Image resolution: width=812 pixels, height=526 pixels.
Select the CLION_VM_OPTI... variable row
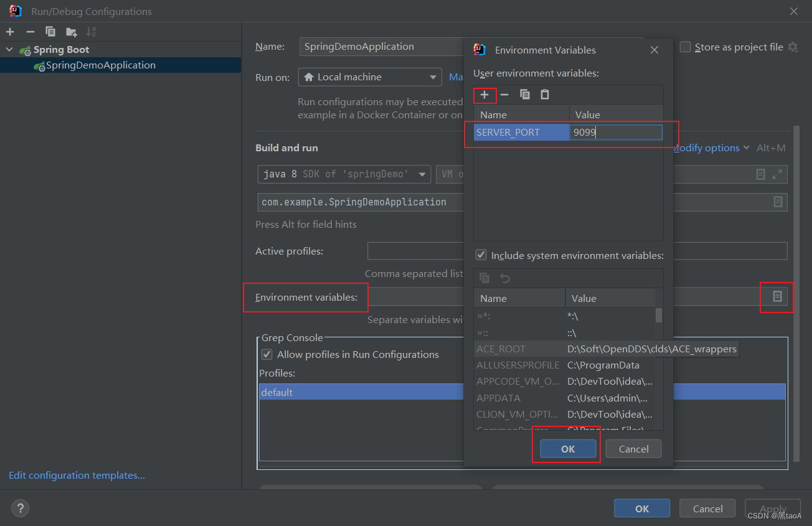pyautogui.click(x=565, y=414)
